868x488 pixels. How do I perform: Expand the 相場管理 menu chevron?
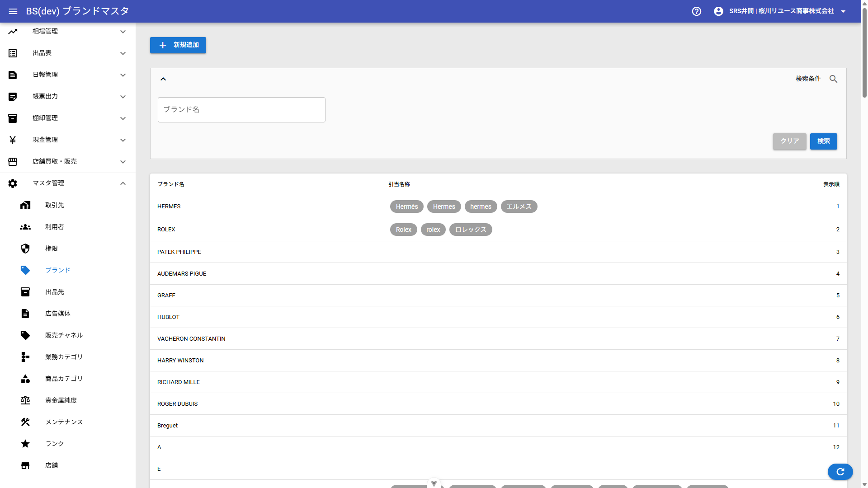pos(123,32)
